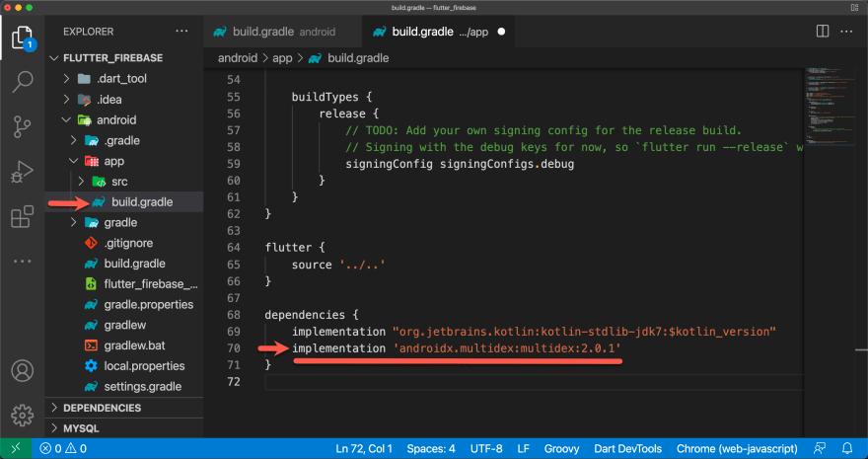Click the 'buildTypes {' line

pos(332,98)
